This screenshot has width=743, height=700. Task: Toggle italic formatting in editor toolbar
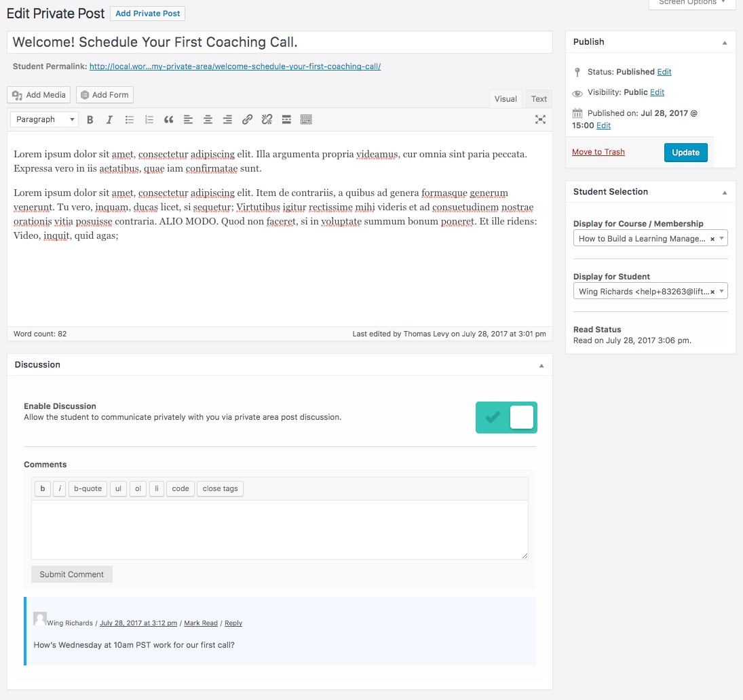(x=109, y=120)
